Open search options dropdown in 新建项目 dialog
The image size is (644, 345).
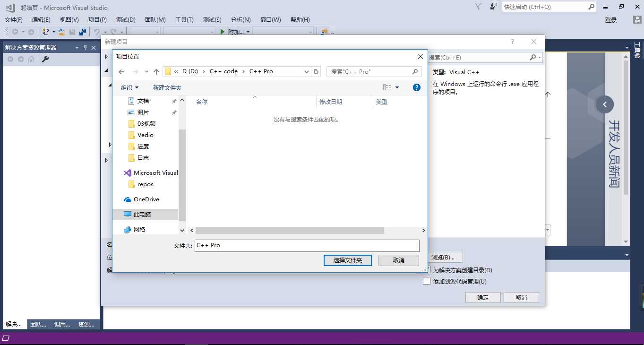click(x=540, y=57)
